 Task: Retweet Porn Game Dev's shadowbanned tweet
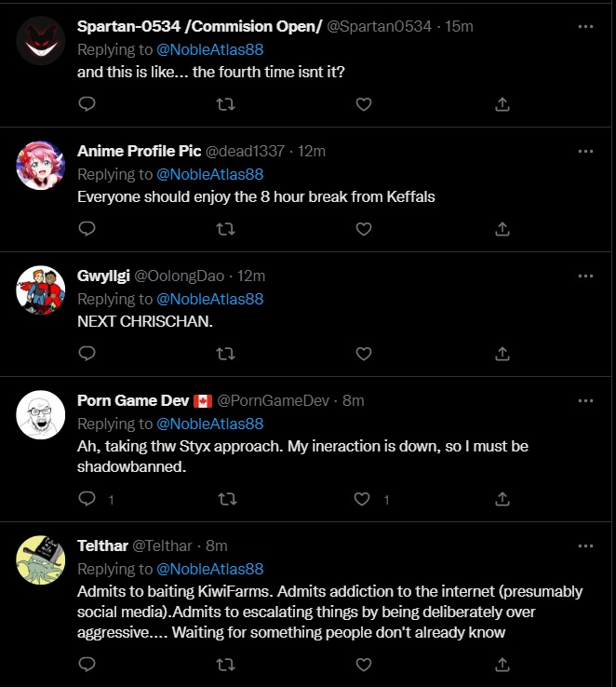pos(225,500)
